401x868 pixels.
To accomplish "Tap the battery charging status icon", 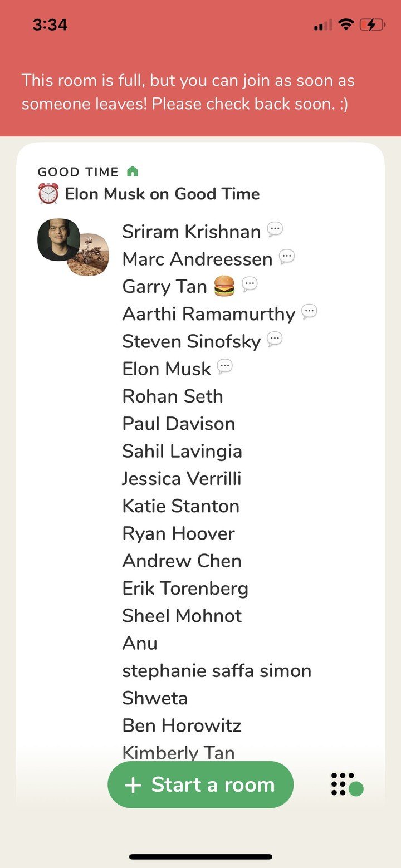I will 371,24.
